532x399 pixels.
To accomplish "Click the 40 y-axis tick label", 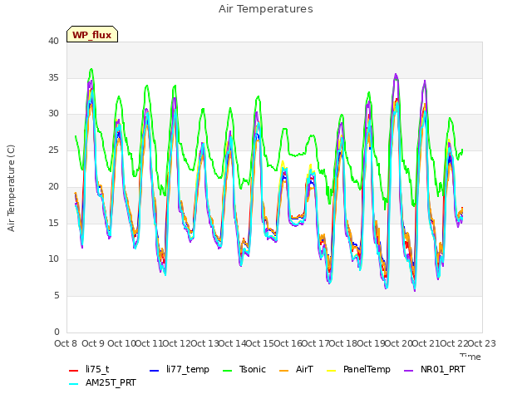I will 53,41.
